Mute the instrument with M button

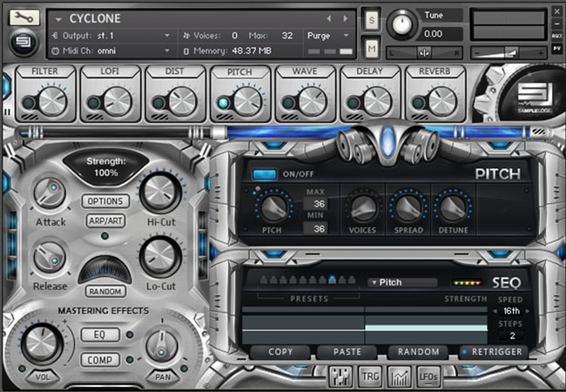[372, 46]
